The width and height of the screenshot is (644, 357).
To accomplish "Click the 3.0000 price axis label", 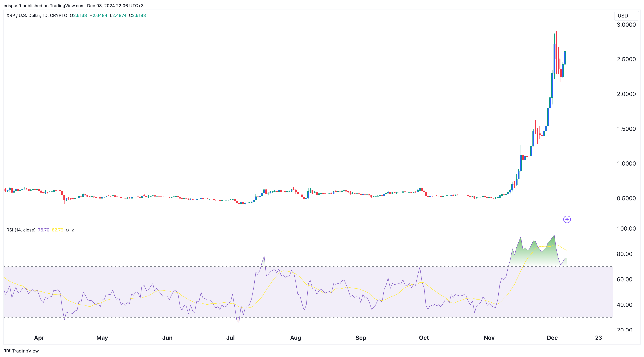I will pyautogui.click(x=626, y=25).
